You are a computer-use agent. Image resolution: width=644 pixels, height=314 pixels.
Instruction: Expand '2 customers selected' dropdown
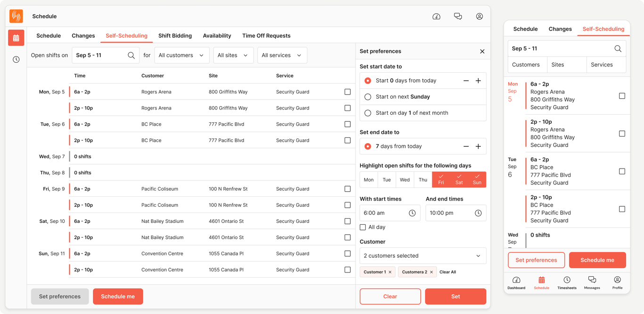tap(423, 256)
